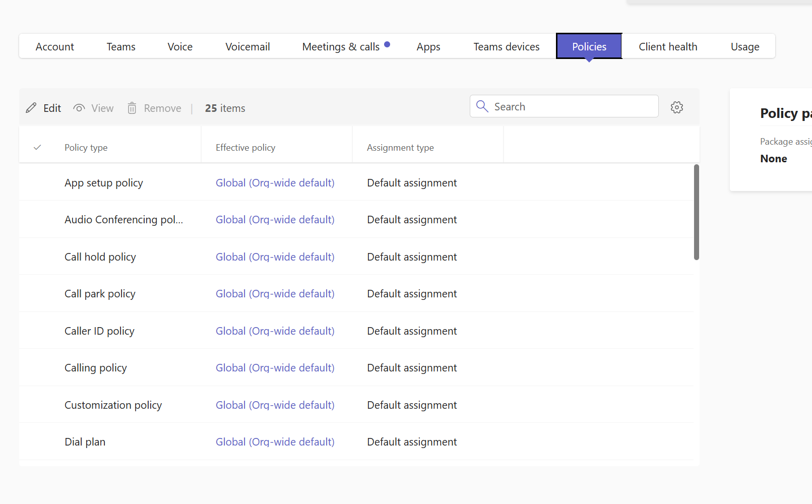Open table column settings gear

coord(676,107)
